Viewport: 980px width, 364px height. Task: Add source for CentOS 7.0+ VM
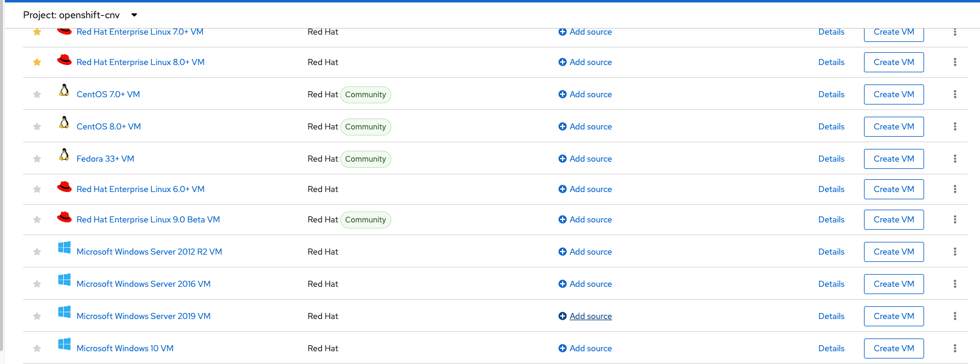pos(585,94)
